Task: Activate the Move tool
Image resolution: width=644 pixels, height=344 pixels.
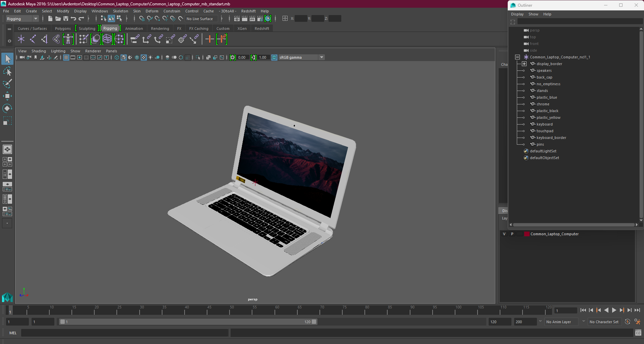Action: [7, 96]
